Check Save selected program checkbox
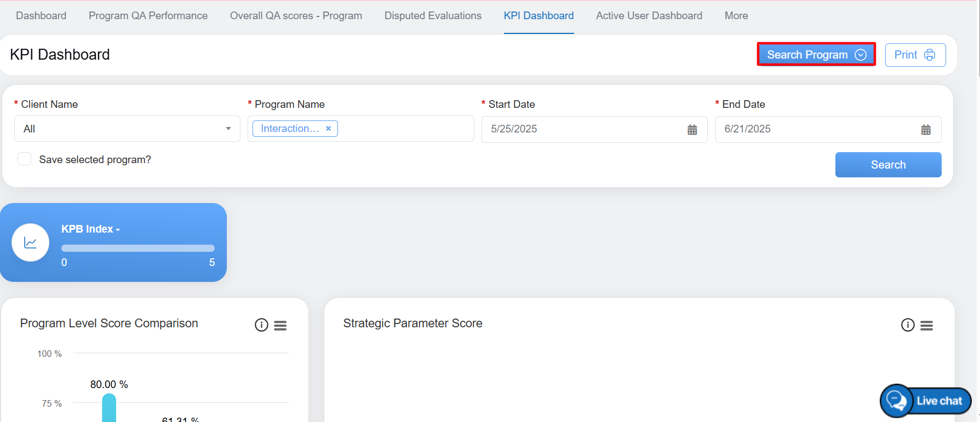Viewport: 980px width, 422px height. click(25, 159)
